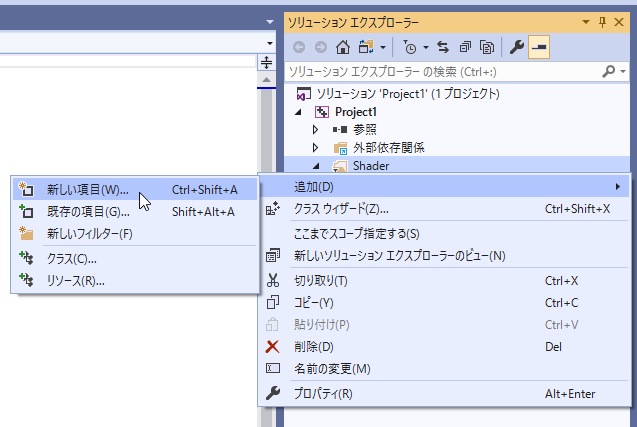637x427 pixels.
Task: Click the scissors cut icon
Action: pos(273,280)
